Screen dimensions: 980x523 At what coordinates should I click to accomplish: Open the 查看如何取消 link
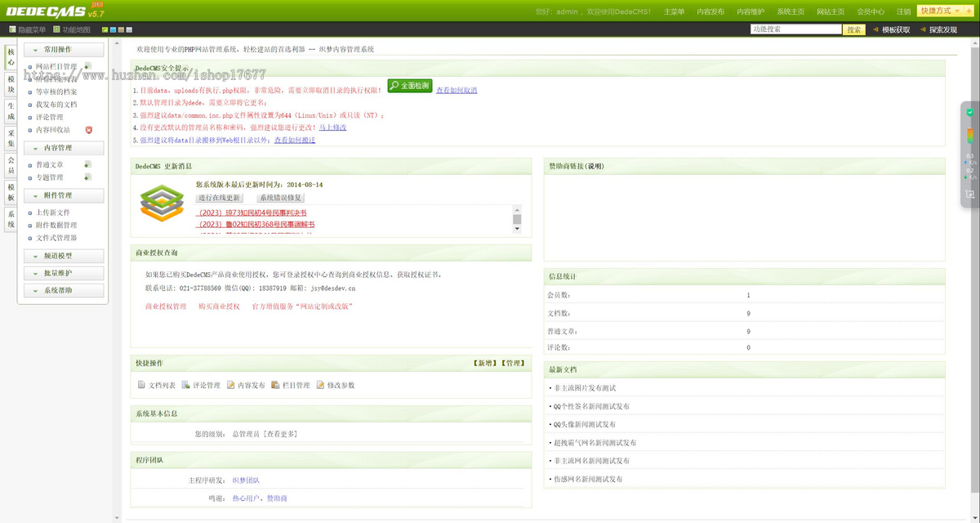coord(457,90)
